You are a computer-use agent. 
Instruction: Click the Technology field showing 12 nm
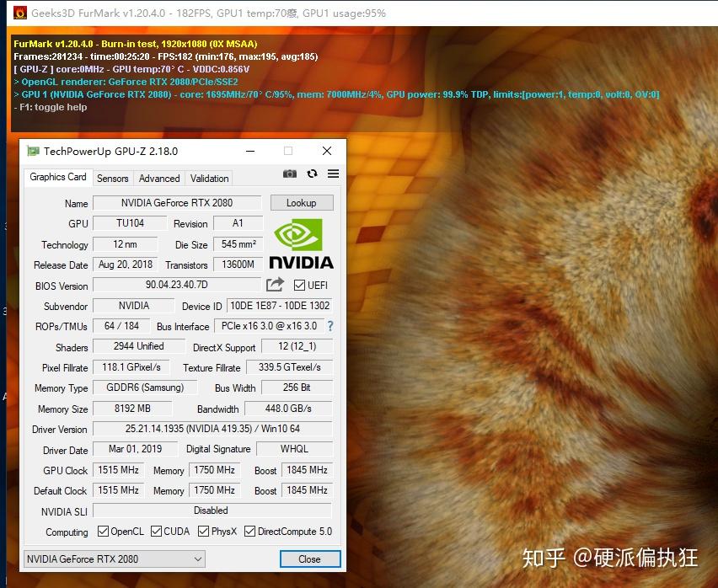[125, 244]
